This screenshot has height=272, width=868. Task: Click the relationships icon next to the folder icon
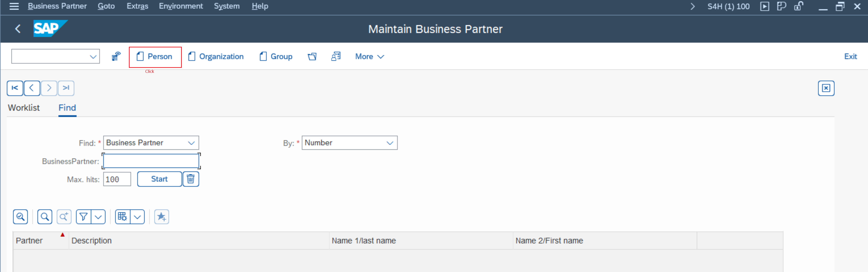point(336,56)
